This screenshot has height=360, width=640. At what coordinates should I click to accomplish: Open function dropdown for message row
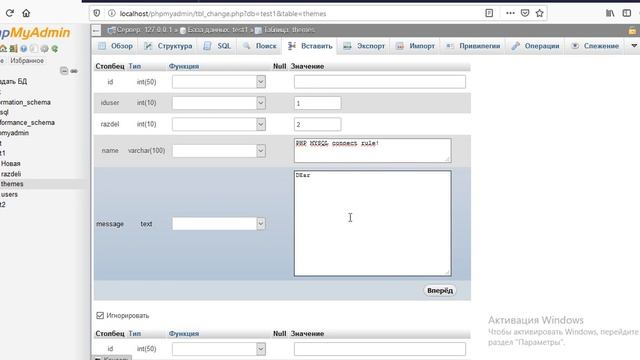pos(219,224)
